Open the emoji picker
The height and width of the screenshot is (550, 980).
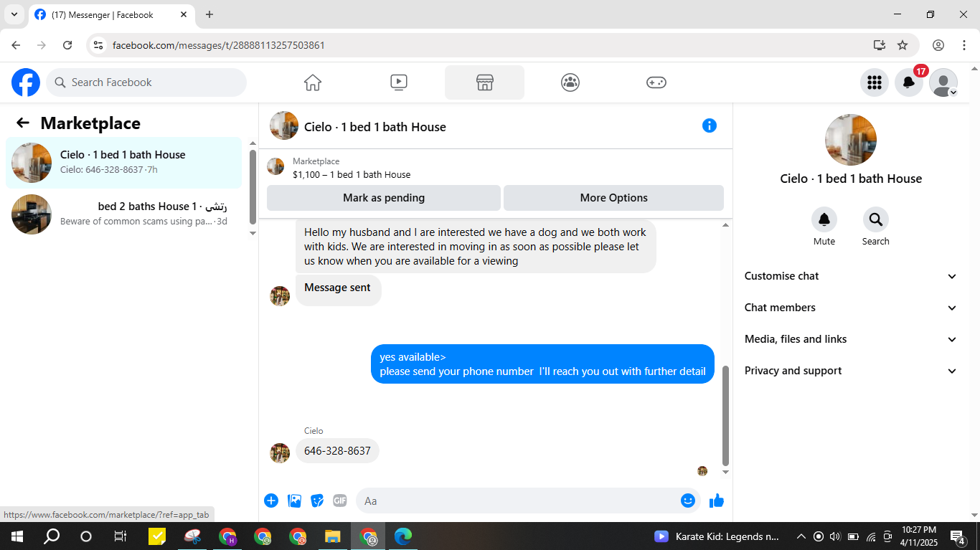point(688,501)
